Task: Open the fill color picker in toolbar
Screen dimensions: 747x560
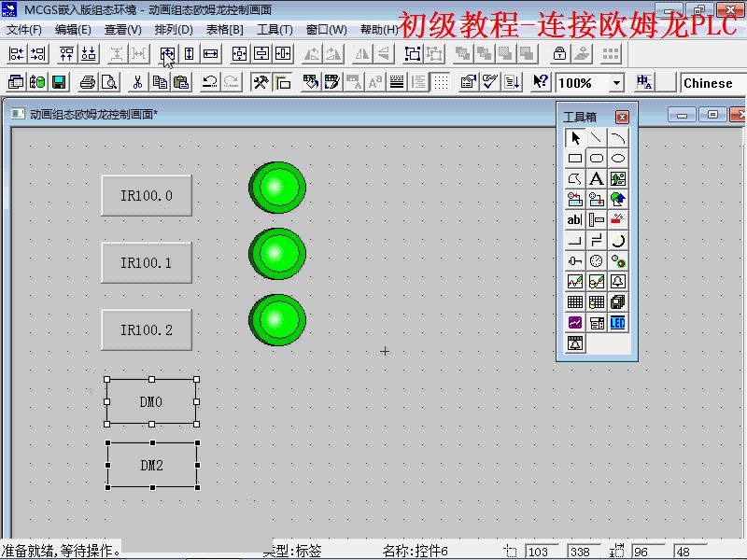Action: 310,82
